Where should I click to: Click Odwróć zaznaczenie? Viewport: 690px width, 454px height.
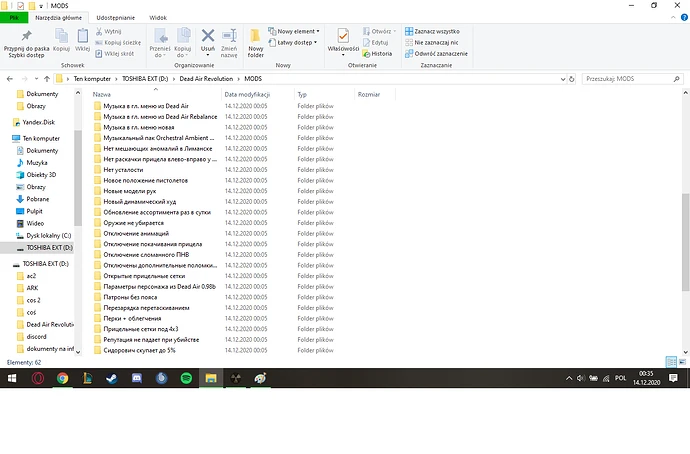437,54
